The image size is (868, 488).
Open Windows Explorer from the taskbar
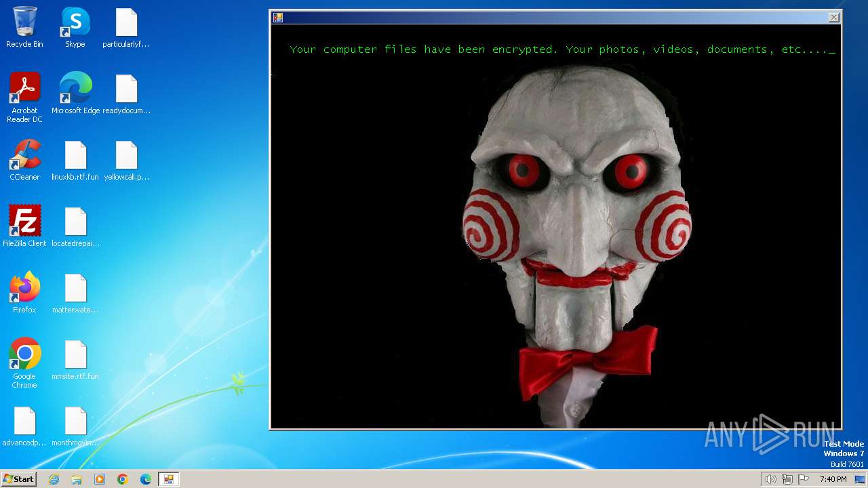point(77,479)
